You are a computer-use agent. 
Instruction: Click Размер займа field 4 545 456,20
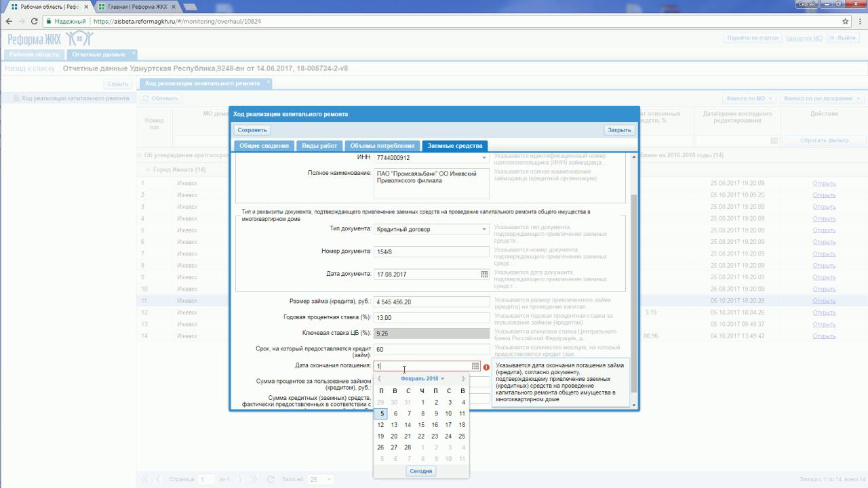[431, 302]
